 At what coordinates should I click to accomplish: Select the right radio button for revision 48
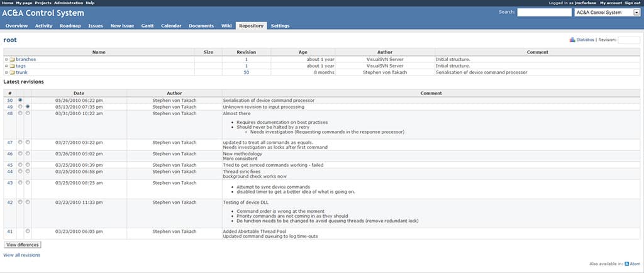28,113
